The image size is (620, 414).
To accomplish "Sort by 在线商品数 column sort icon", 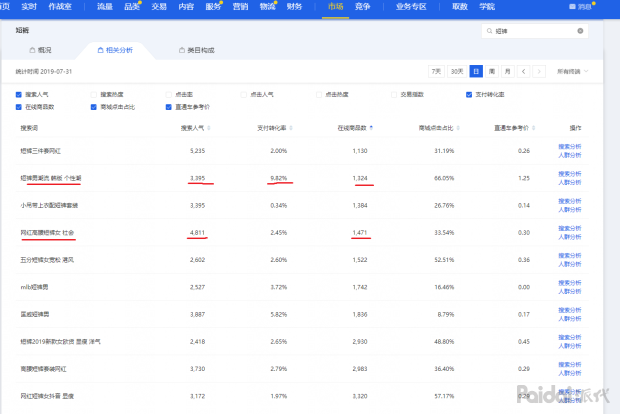I will pyautogui.click(x=371, y=129).
